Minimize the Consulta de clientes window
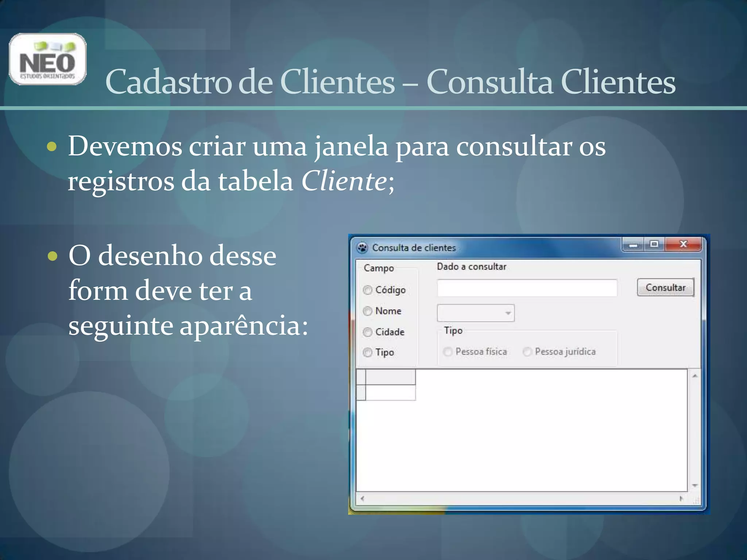 click(633, 245)
